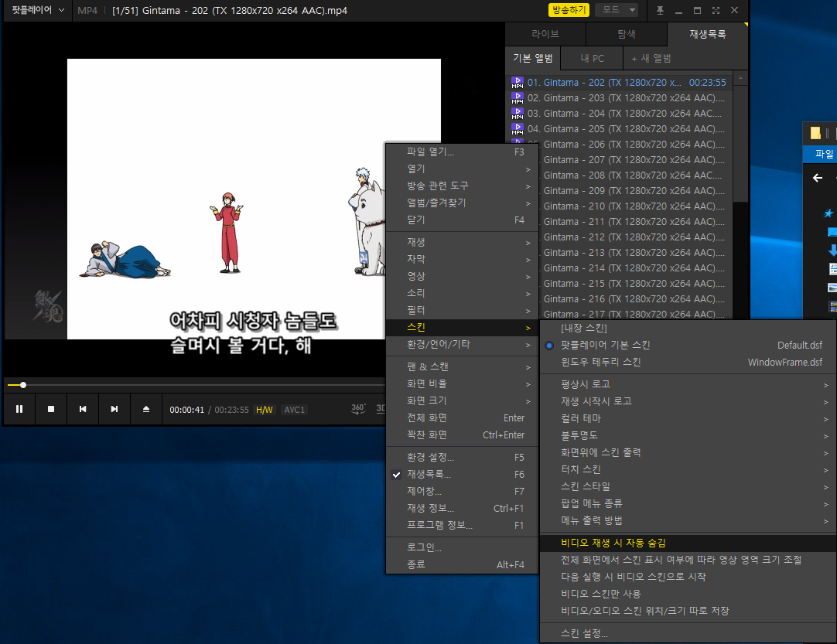Select 로그인... from the context menu
837x644 pixels.
[462, 547]
